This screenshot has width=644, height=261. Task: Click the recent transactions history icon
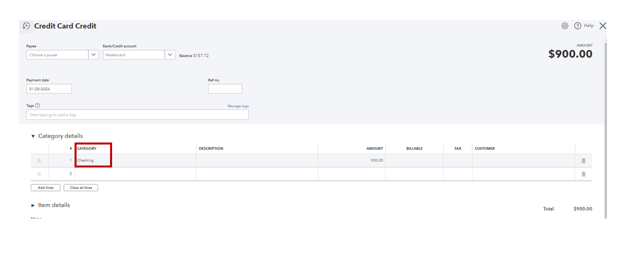(x=27, y=26)
